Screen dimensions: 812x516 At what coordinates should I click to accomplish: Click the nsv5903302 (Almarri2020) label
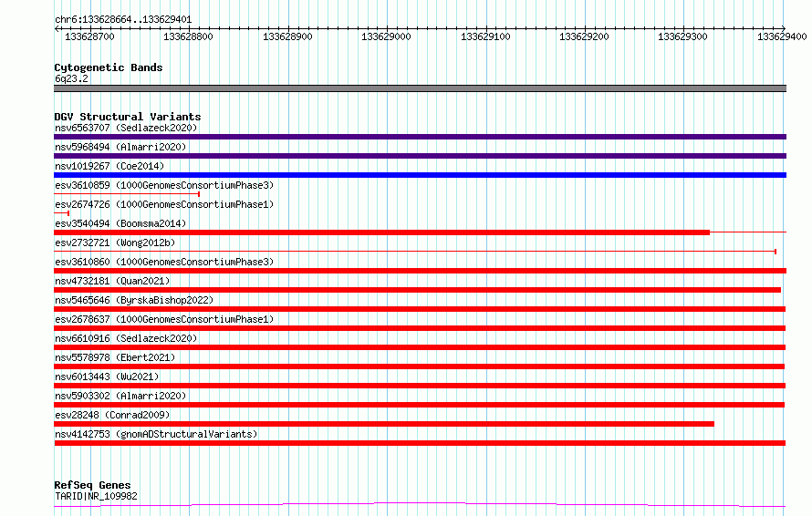coord(120,396)
